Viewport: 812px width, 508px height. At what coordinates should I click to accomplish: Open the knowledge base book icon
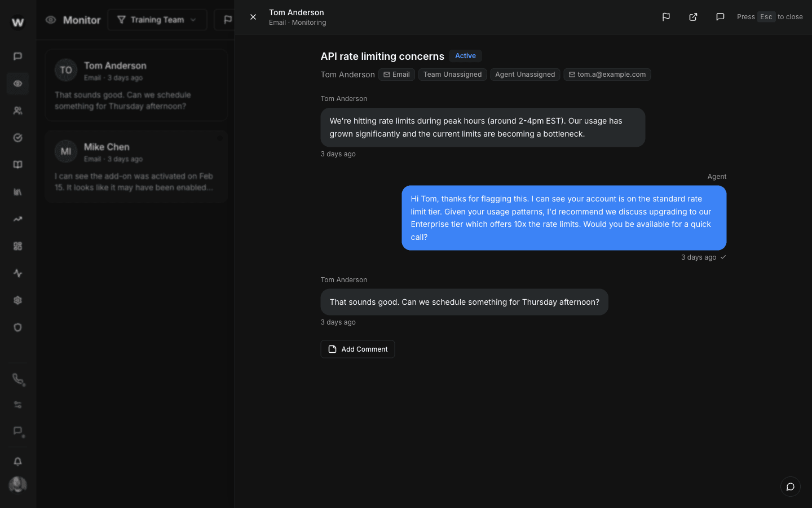17,164
